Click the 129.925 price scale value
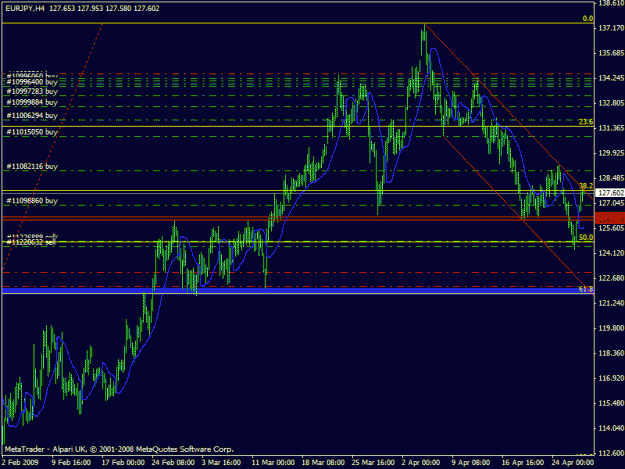This screenshot has width=625, height=469. pos(611,153)
